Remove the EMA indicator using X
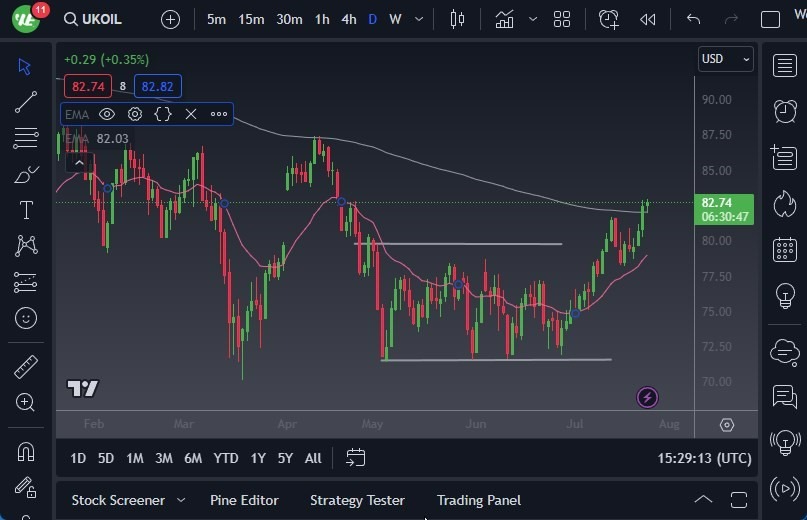 coord(190,114)
